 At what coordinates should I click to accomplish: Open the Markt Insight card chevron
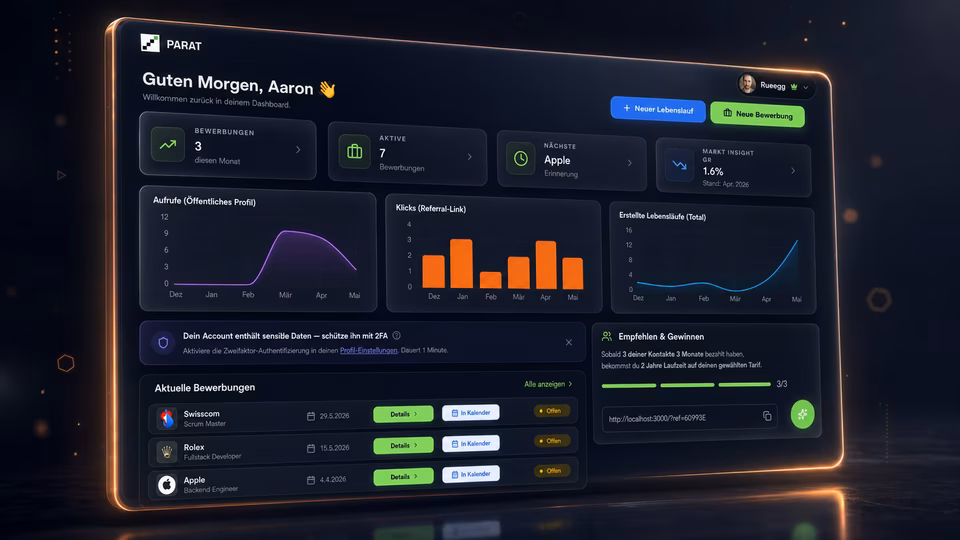(x=793, y=171)
